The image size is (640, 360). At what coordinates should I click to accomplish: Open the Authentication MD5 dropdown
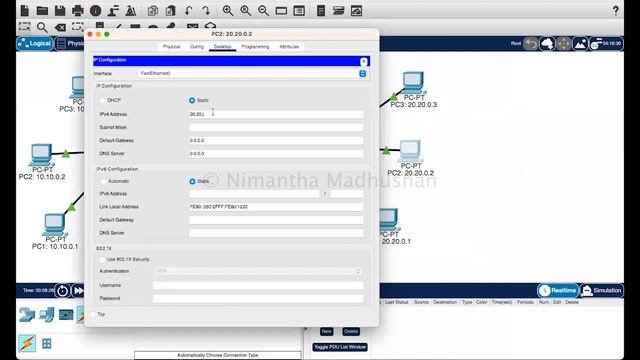(x=258, y=271)
